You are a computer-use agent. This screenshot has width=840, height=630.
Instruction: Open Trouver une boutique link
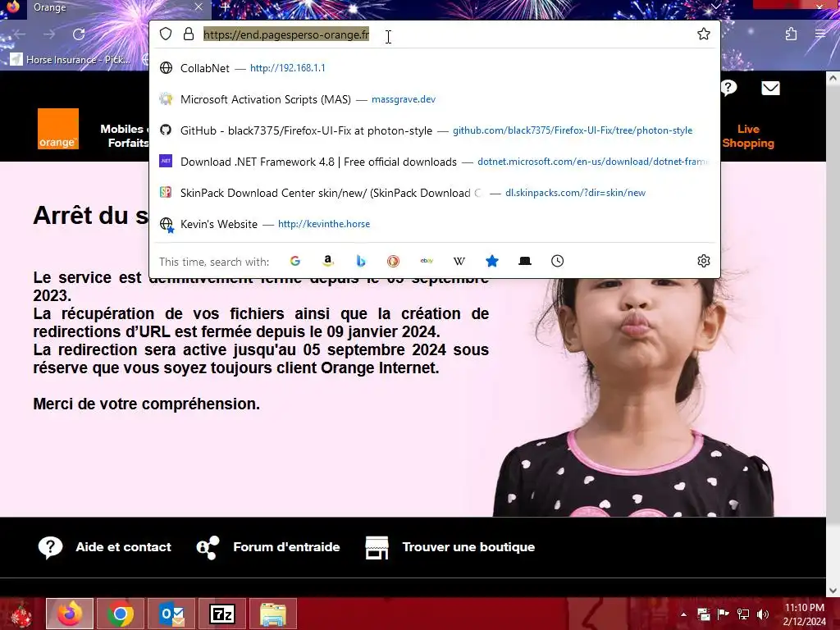click(450, 547)
